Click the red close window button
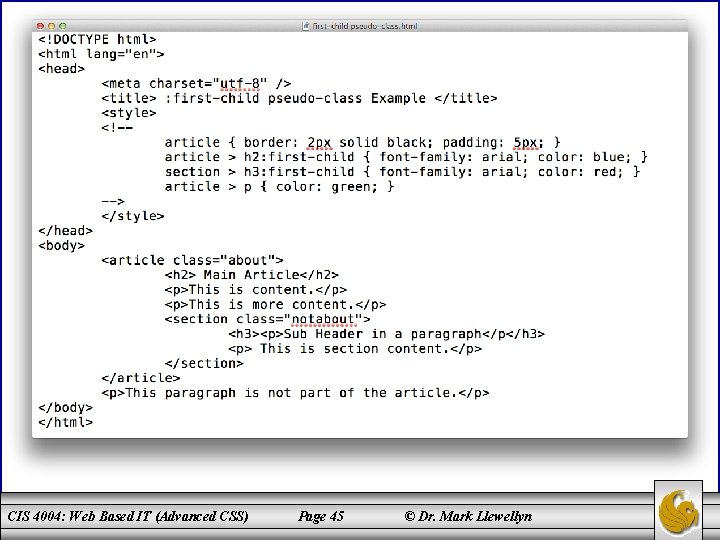This screenshot has width=720, height=540. point(40,26)
